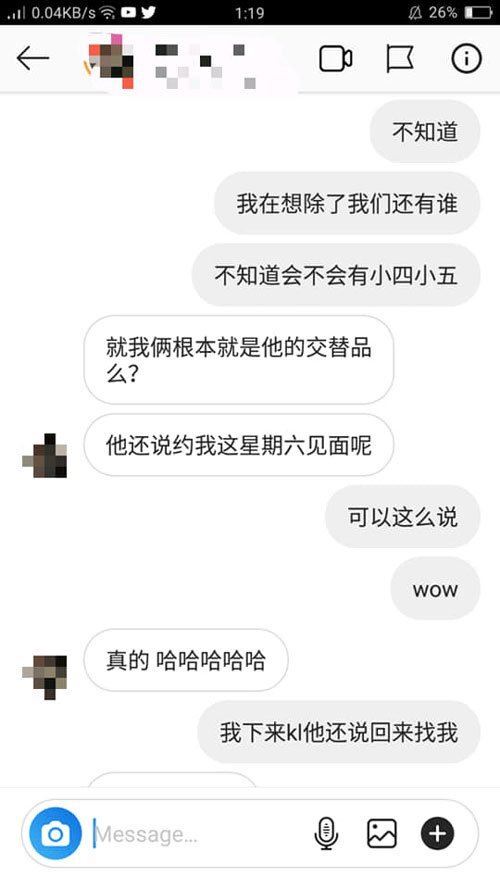500x889 pixels.
Task: Record a voice message with microphone icon
Action: pyautogui.click(x=326, y=833)
